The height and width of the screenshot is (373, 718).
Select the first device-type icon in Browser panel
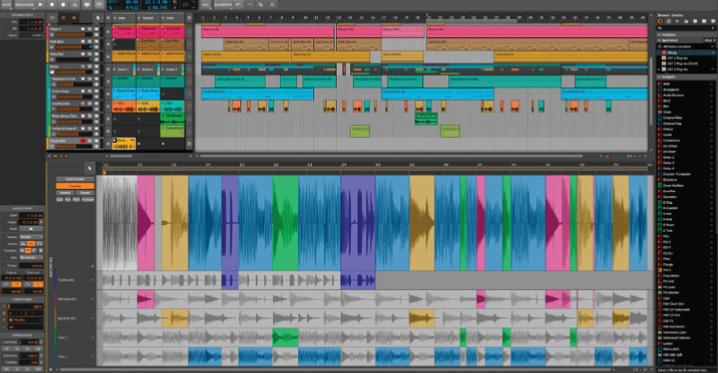point(660,21)
